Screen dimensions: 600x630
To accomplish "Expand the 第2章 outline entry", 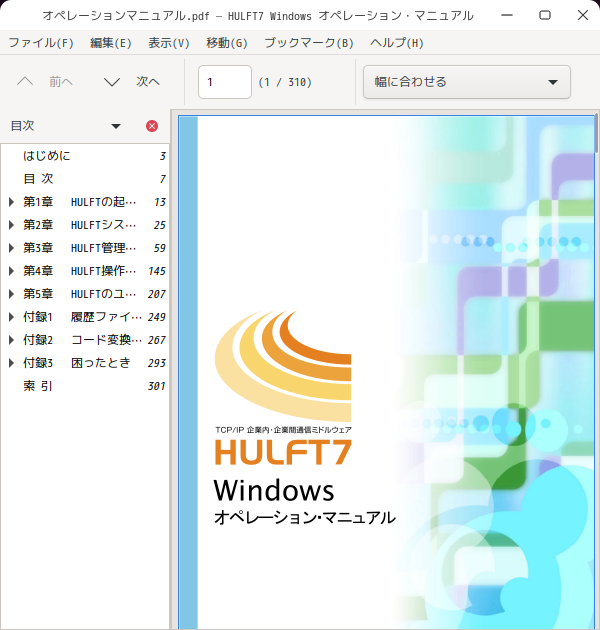I will point(12,225).
